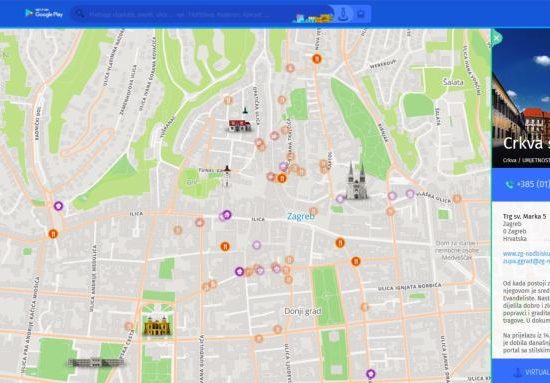The width and height of the screenshot is (550, 383).
Task: Click the anchor icon in search bar
Action: [x=343, y=14]
